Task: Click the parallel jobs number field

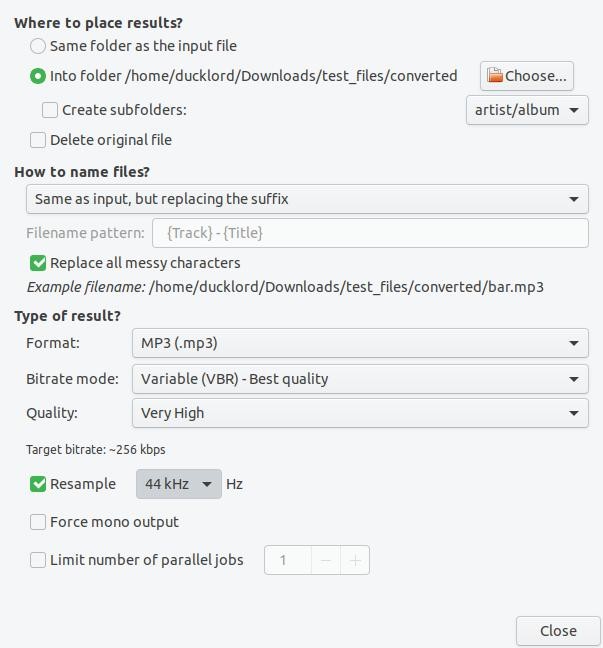Action: [x=288, y=560]
